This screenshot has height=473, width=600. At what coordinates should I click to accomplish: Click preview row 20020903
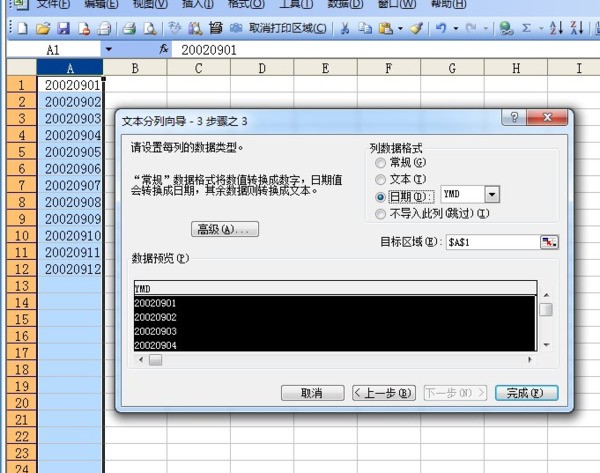pos(335,331)
